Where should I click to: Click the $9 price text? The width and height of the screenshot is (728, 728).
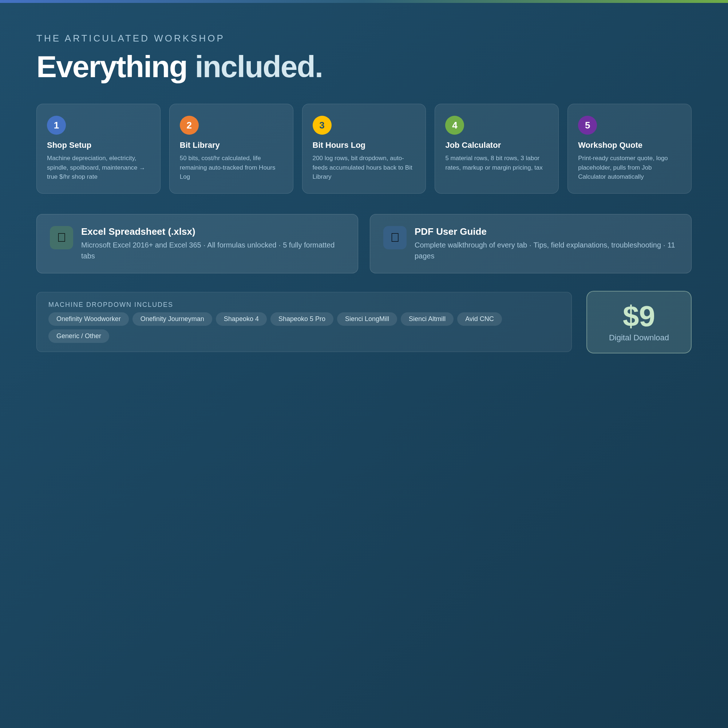click(x=639, y=316)
